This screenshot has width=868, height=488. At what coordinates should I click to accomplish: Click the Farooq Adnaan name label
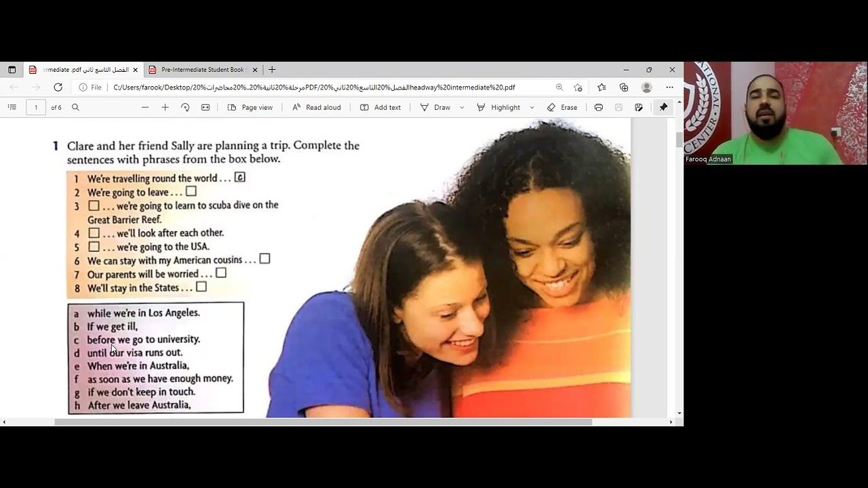point(708,159)
